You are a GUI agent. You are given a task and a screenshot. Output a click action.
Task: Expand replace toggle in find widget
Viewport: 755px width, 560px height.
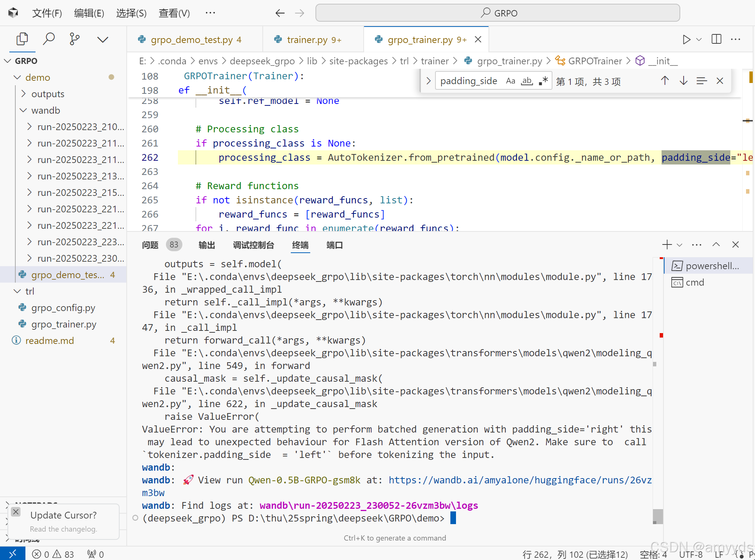[428, 81]
